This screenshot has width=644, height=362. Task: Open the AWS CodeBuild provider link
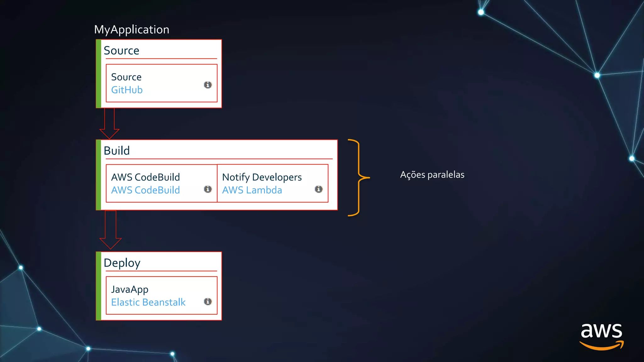[x=145, y=190]
